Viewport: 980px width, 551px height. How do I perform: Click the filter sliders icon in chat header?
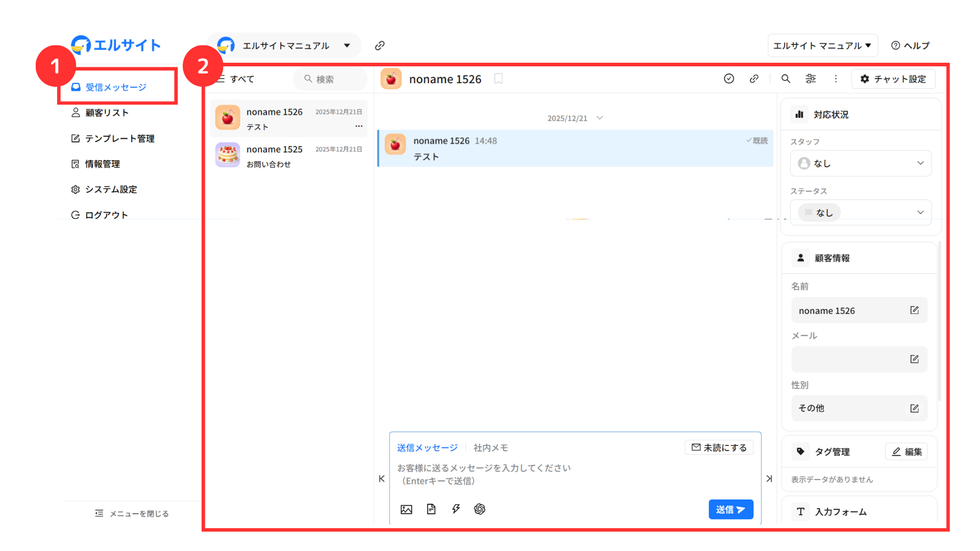coord(811,79)
